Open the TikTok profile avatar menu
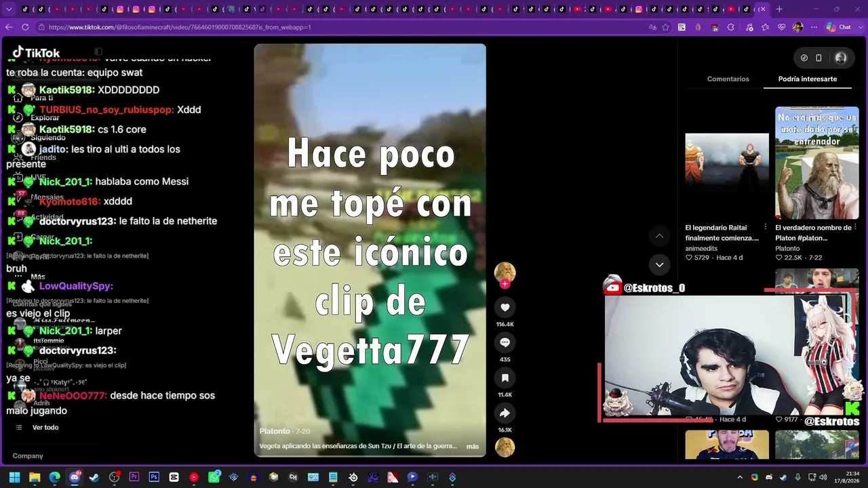Image resolution: width=868 pixels, height=488 pixels. (x=841, y=58)
